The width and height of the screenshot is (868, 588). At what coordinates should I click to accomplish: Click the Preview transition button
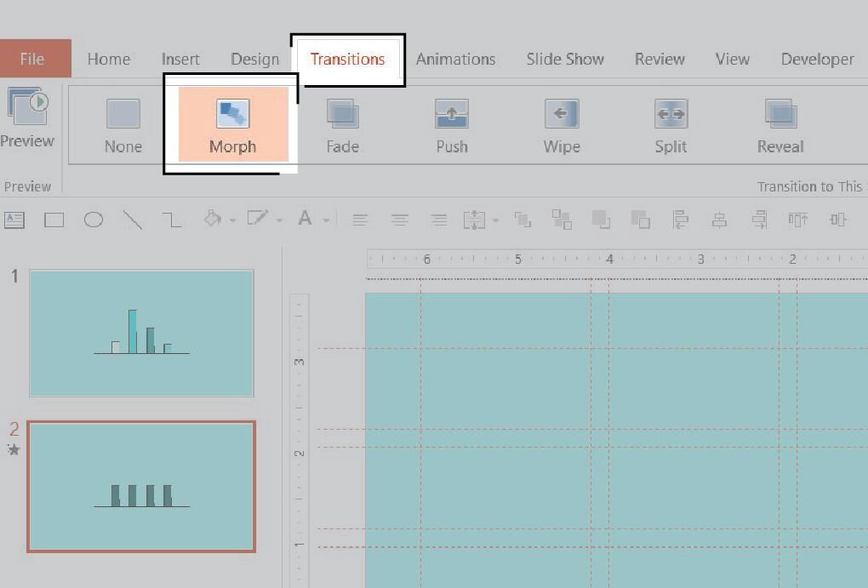(x=27, y=117)
